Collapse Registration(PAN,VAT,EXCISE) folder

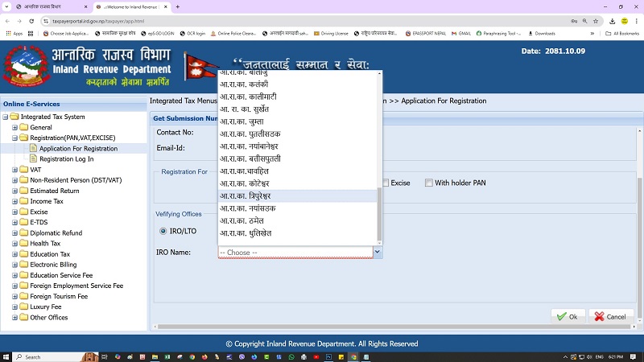click(14, 138)
